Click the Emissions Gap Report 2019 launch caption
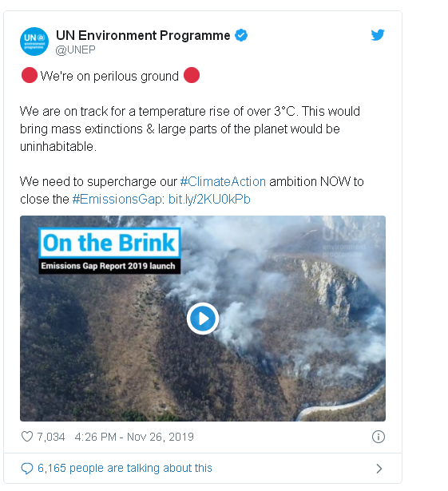The height and width of the screenshot is (491, 448). pyautogui.click(x=109, y=266)
